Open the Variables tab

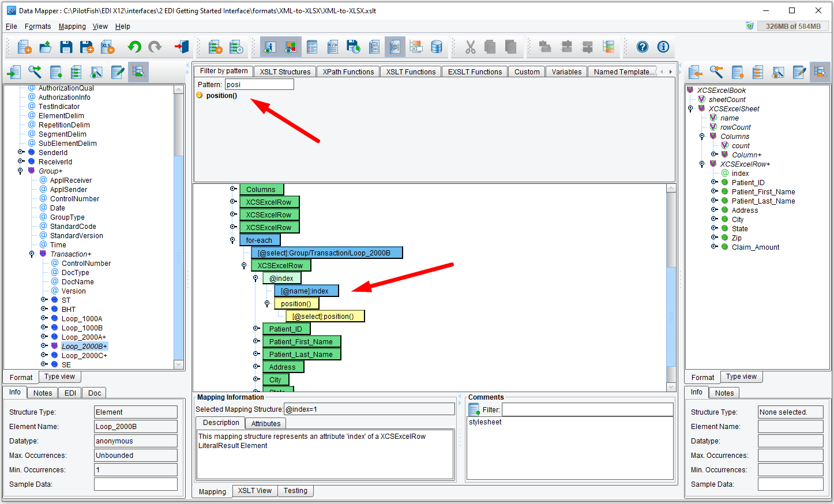[x=566, y=72]
